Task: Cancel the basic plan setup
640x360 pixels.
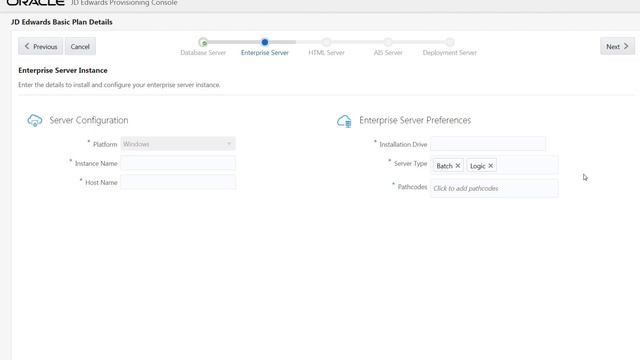Action: pos(80,47)
